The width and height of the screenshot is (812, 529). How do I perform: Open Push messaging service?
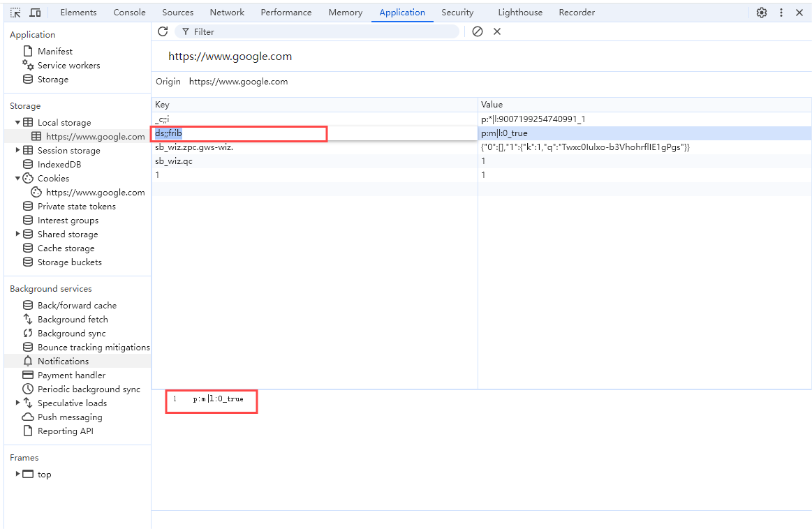70,417
